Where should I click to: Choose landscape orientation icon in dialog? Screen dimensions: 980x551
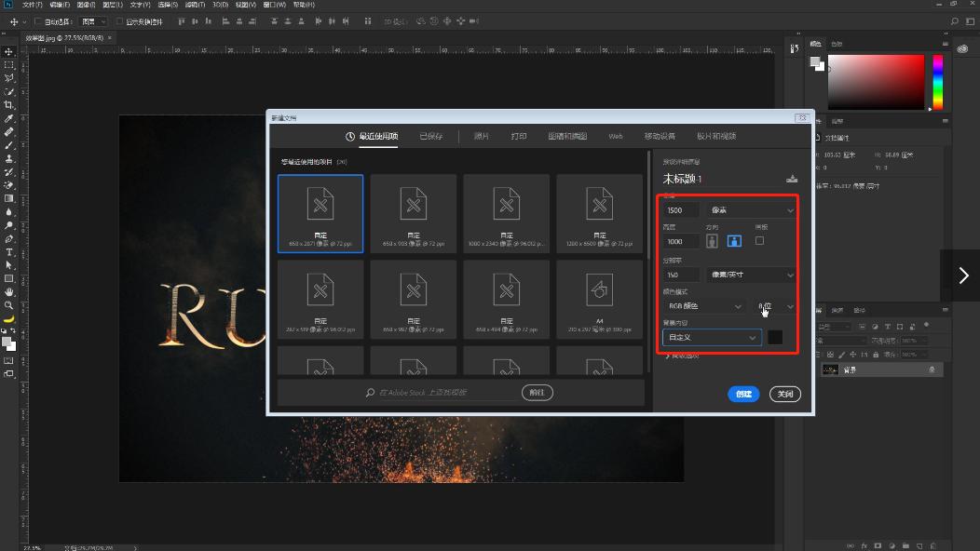point(734,241)
